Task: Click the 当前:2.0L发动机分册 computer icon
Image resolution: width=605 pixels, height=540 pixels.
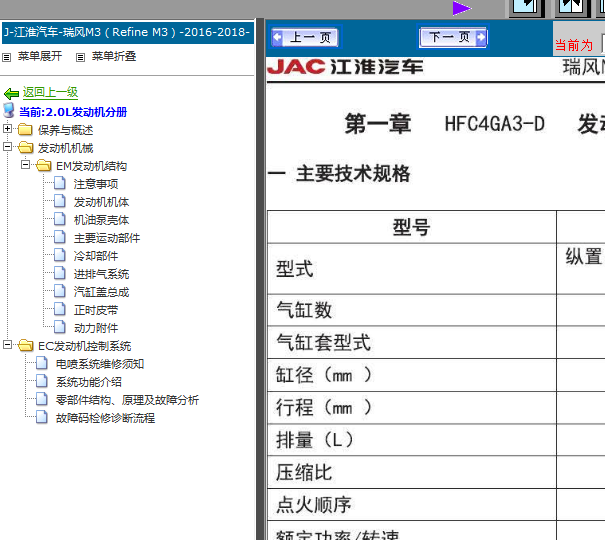Action: 8,110
